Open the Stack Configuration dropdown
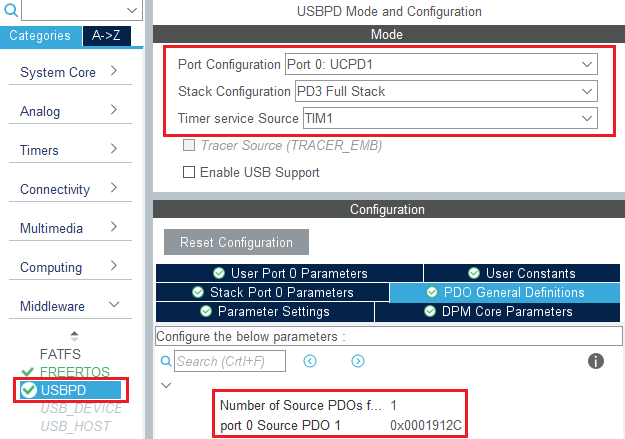Image resolution: width=625 pixels, height=439 pixels. pyautogui.click(x=446, y=91)
